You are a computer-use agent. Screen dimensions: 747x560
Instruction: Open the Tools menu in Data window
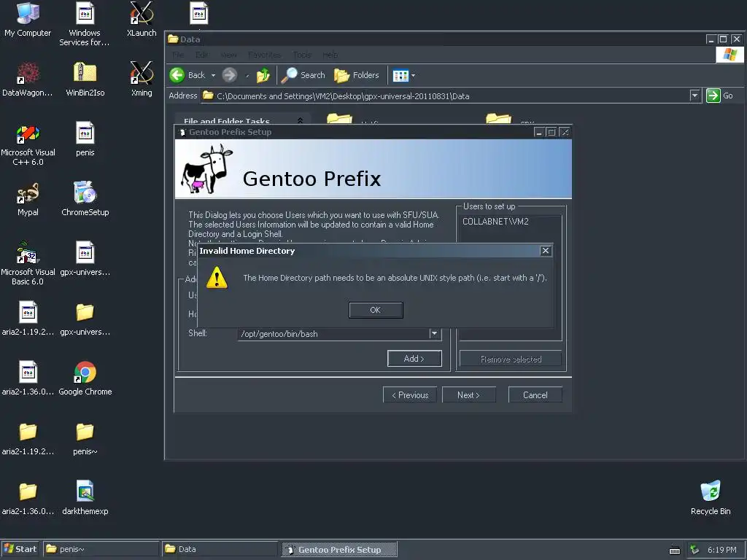click(x=302, y=55)
